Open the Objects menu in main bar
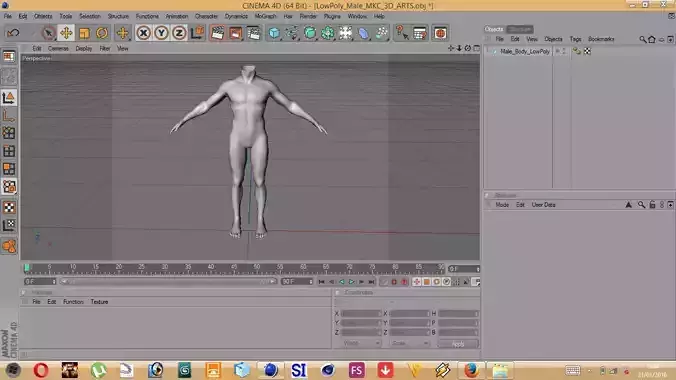 [43, 16]
